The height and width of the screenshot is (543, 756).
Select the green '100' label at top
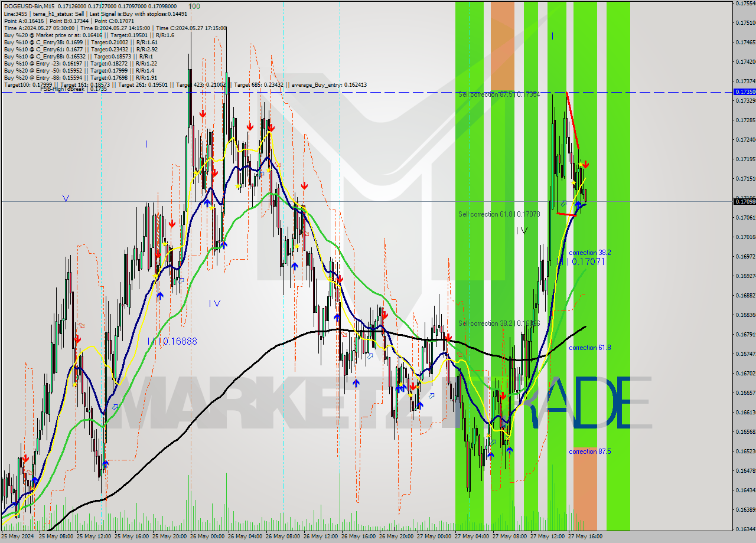point(194,6)
